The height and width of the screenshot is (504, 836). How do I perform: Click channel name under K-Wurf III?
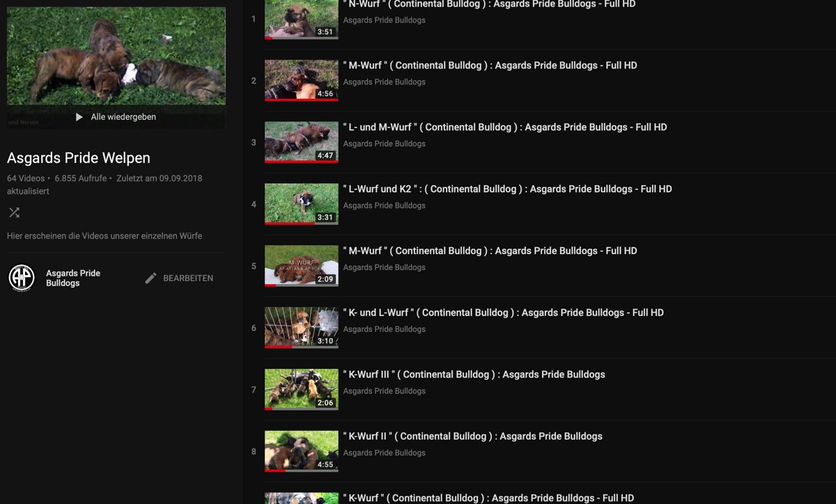[x=385, y=391]
